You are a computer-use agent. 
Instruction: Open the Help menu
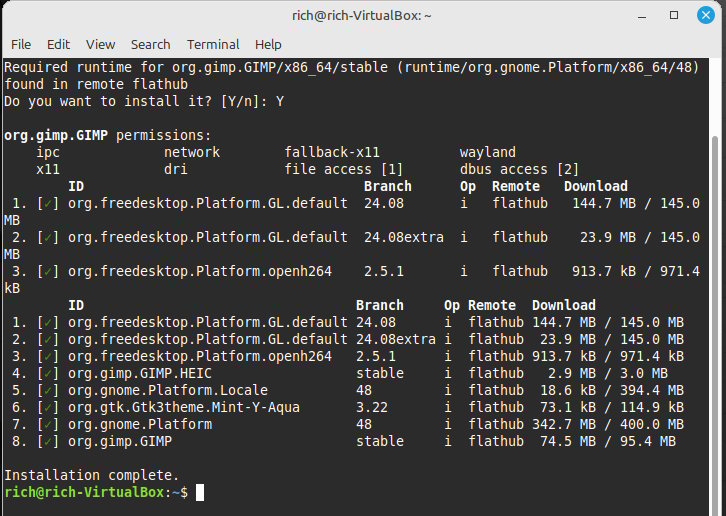click(x=268, y=44)
